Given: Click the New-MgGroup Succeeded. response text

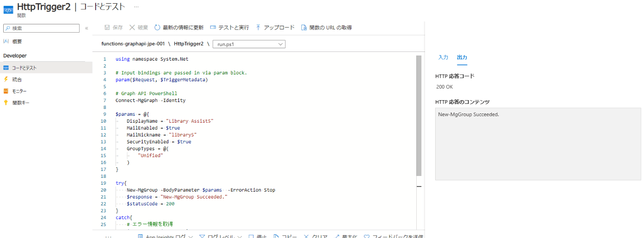Looking at the screenshot, I should [x=469, y=114].
